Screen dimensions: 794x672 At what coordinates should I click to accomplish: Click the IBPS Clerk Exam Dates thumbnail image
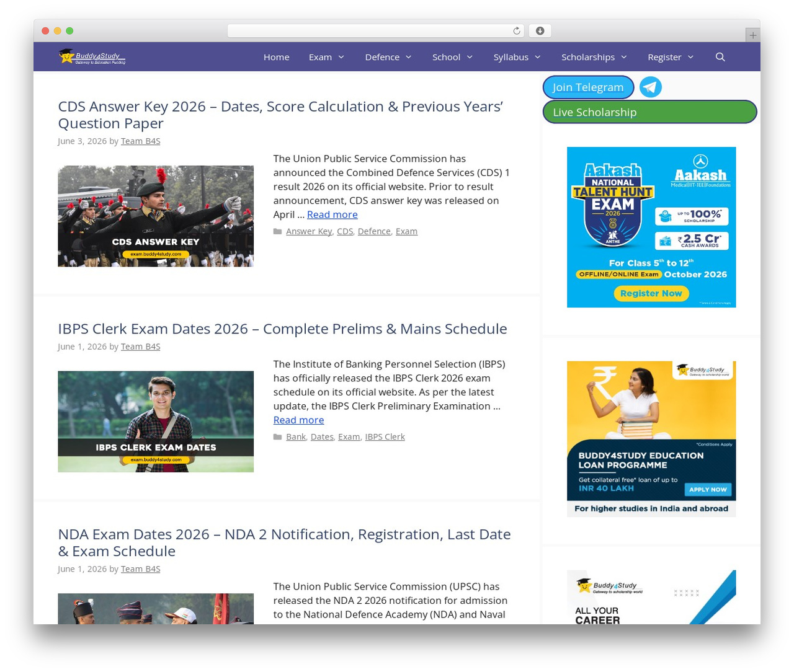coord(156,422)
